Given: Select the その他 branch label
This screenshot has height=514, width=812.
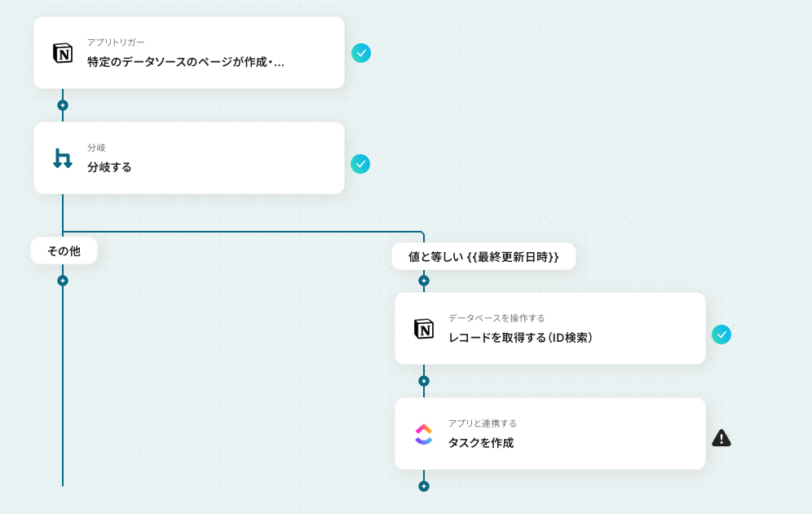Looking at the screenshot, I should pyautogui.click(x=64, y=250).
